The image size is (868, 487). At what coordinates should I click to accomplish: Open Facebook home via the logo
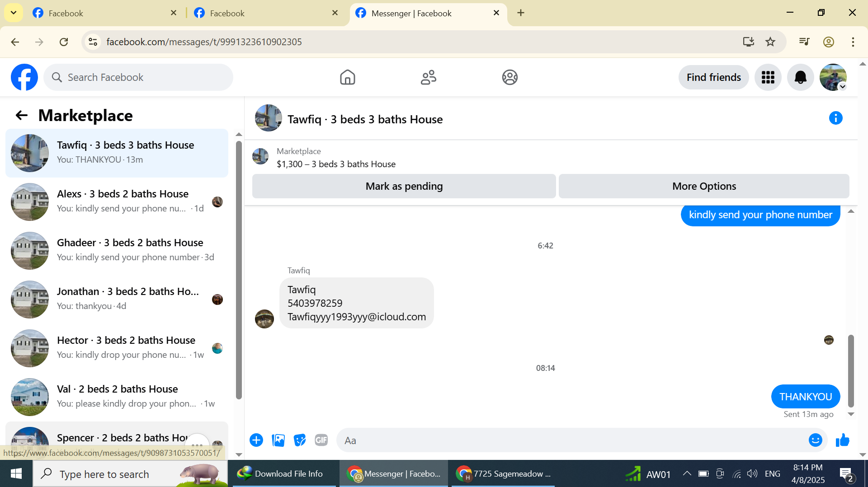[24, 77]
